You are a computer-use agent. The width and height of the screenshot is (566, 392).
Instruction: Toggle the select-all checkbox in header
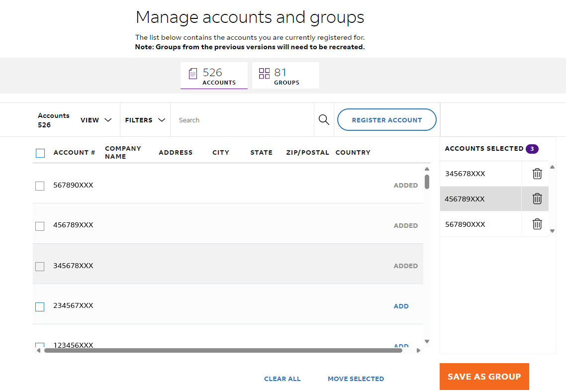click(40, 153)
